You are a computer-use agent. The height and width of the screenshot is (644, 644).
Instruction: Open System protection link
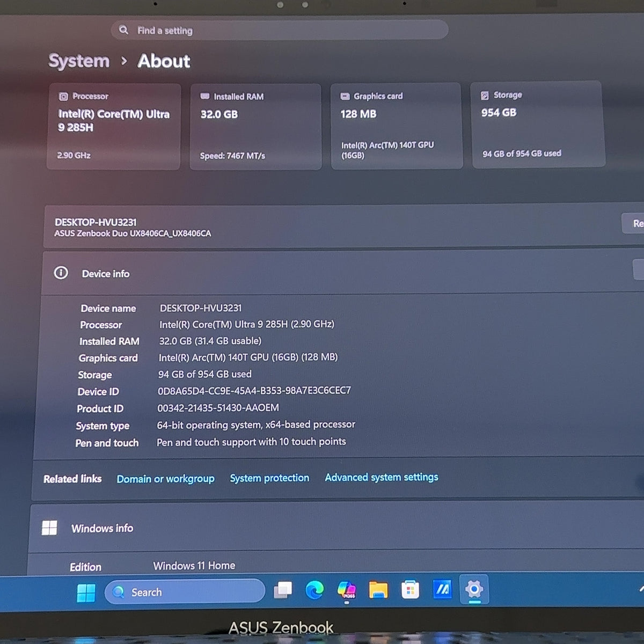tap(269, 478)
